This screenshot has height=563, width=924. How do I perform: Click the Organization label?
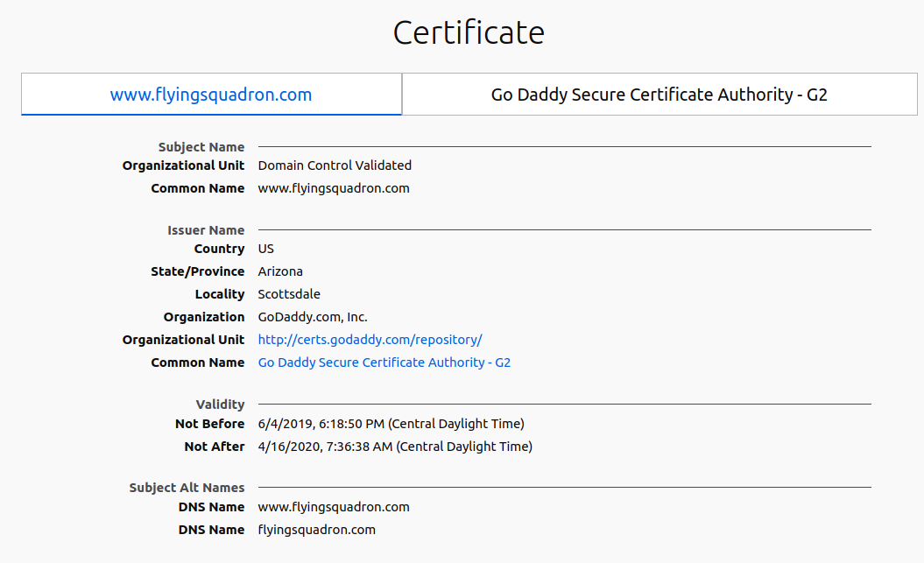click(x=204, y=318)
